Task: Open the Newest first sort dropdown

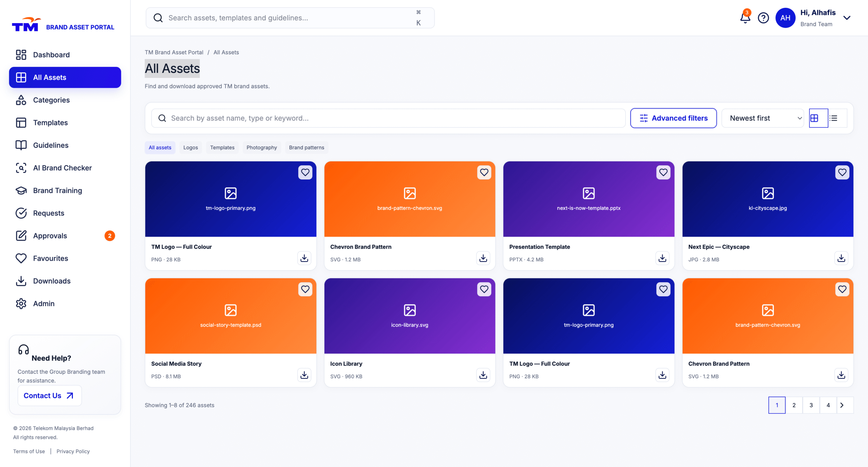Action: pyautogui.click(x=763, y=118)
